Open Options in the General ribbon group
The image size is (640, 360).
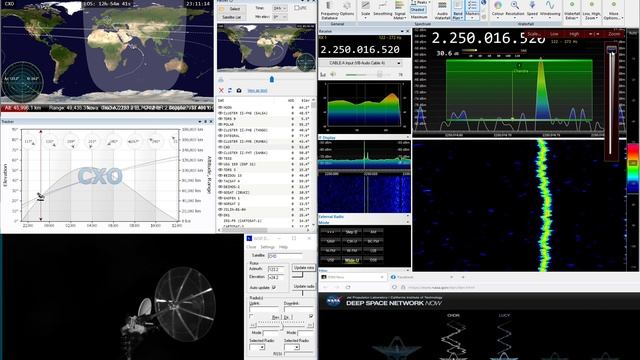point(347,10)
